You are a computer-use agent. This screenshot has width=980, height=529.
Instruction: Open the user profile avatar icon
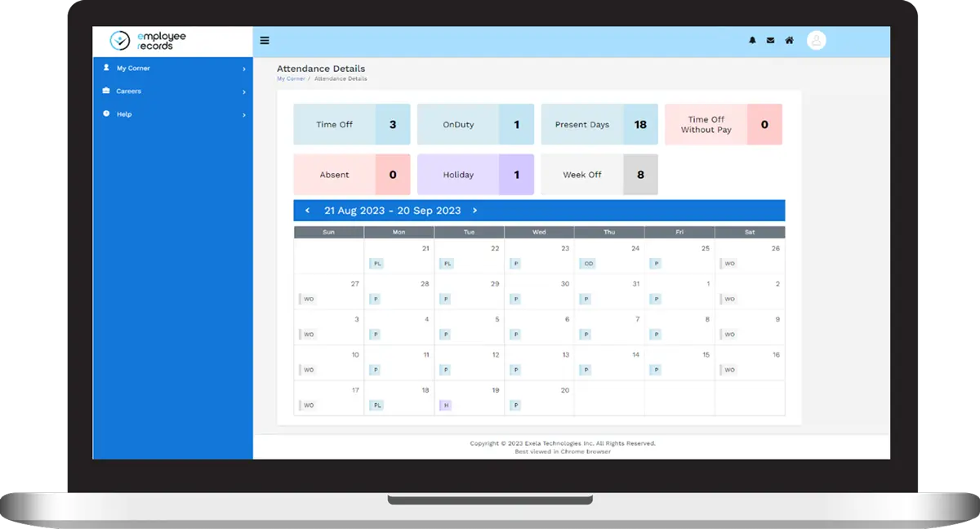pyautogui.click(x=816, y=40)
